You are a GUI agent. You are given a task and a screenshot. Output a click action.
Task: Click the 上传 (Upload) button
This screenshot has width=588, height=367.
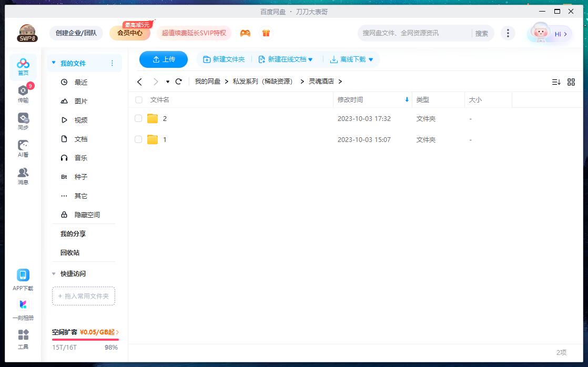163,59
